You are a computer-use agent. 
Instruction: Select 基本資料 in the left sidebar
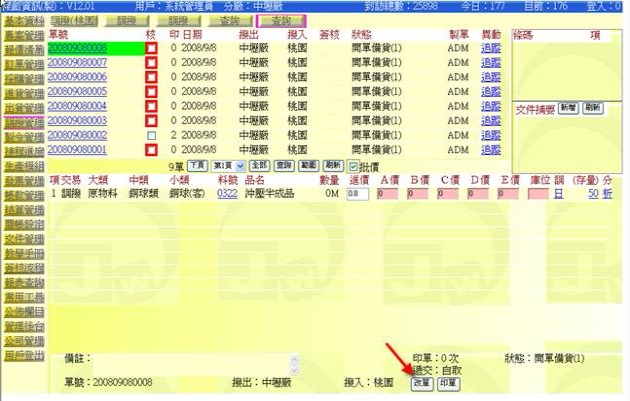tap(22, 20)
